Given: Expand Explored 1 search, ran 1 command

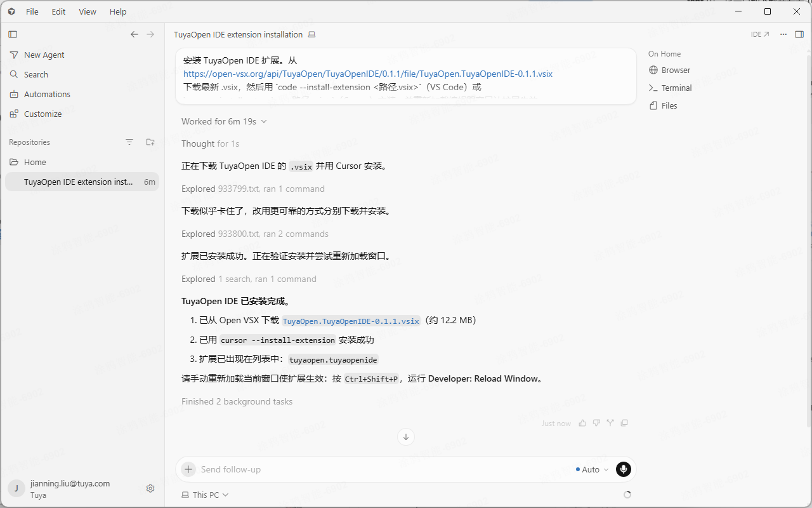Looking at the screenshot, I should [249, 279].
